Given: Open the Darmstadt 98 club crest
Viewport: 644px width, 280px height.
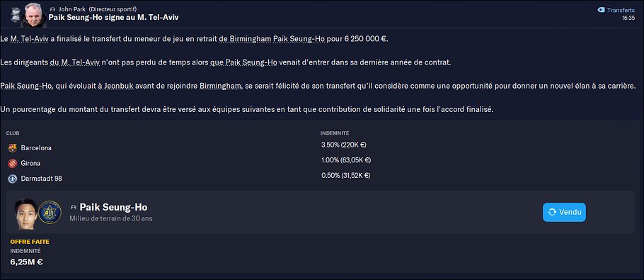Looking at the screenshot, I should tap(12, 179).
